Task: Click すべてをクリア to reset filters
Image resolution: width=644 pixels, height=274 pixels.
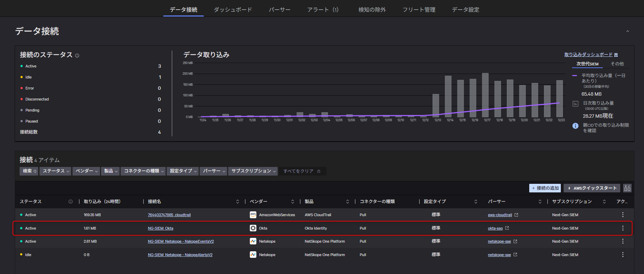Action: coord(302,171)
